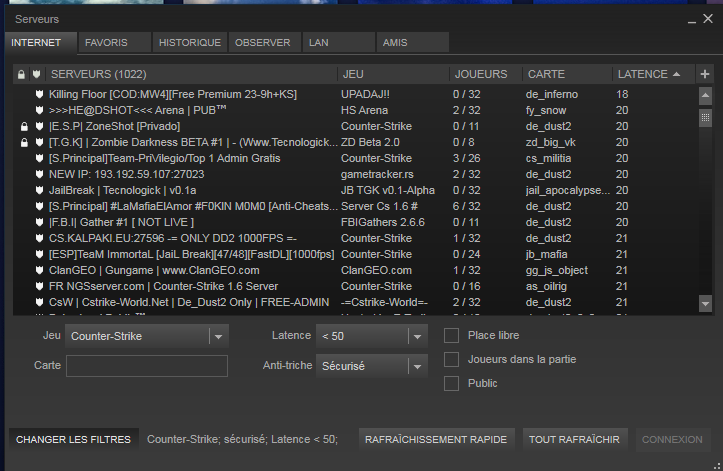
Task: Select the Zombie Darkness BETA #1 server
Action: (193, 143)
